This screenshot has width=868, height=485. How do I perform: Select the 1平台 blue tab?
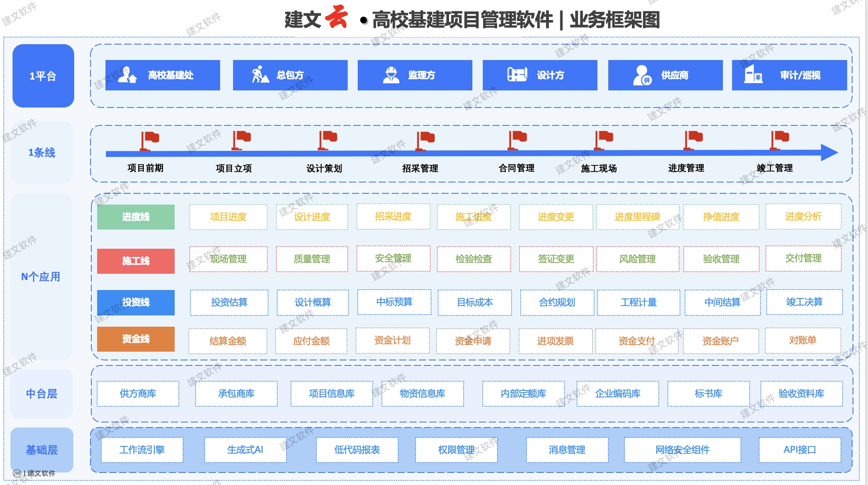pos(43,76)
